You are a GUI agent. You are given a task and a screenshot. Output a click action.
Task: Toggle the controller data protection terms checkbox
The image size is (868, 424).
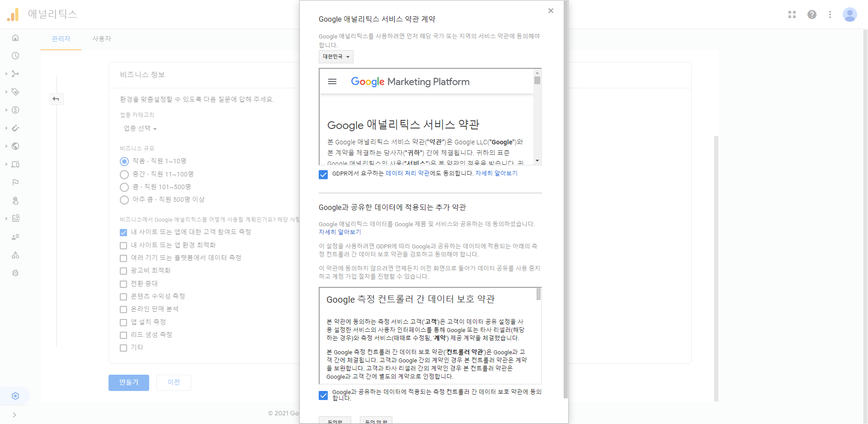(323, 395)
